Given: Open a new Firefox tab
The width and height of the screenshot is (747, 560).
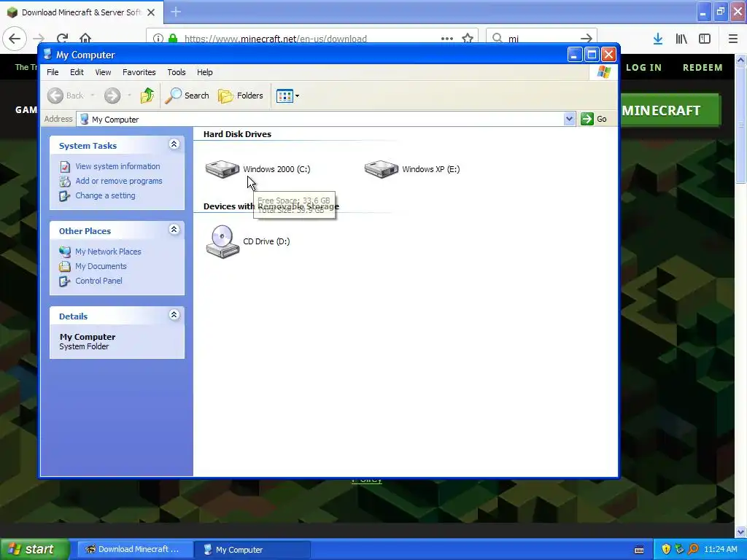Looking at the screenshot, I should 176,12.
